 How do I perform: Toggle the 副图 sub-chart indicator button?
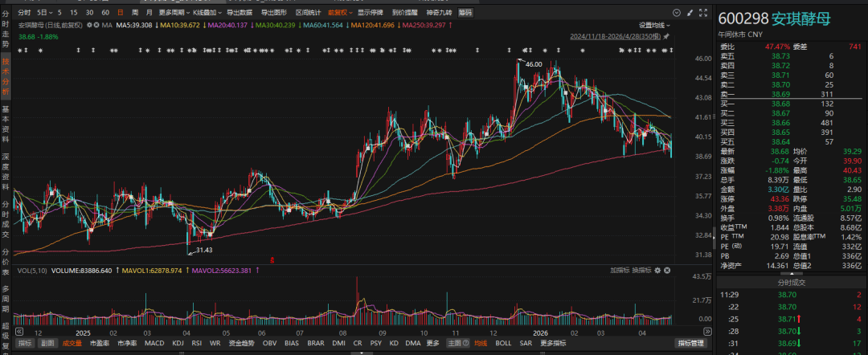(48, 344)
